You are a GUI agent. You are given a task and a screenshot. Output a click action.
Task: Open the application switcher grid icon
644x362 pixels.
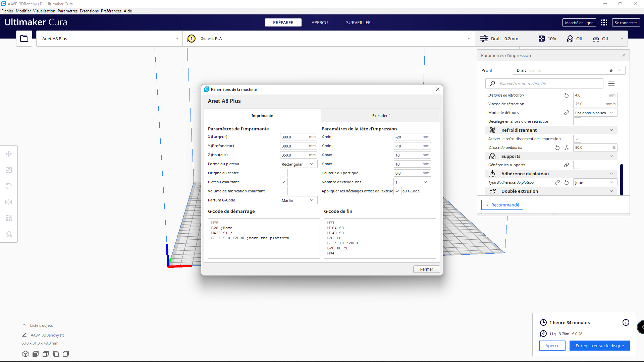(x=604, y=22)
